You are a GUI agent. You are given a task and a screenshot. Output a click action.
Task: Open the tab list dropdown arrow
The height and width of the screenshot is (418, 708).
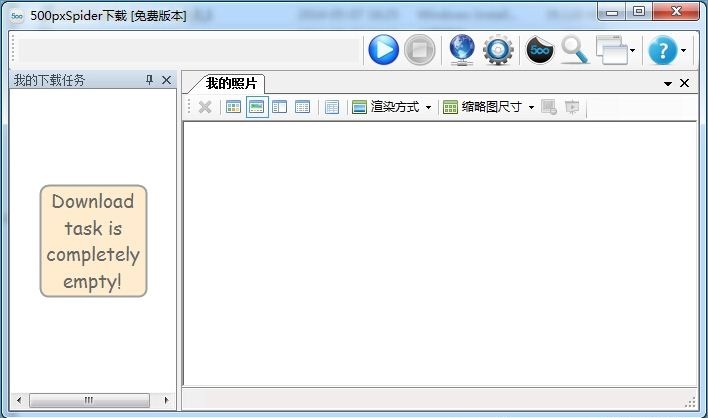pos(668,84)
